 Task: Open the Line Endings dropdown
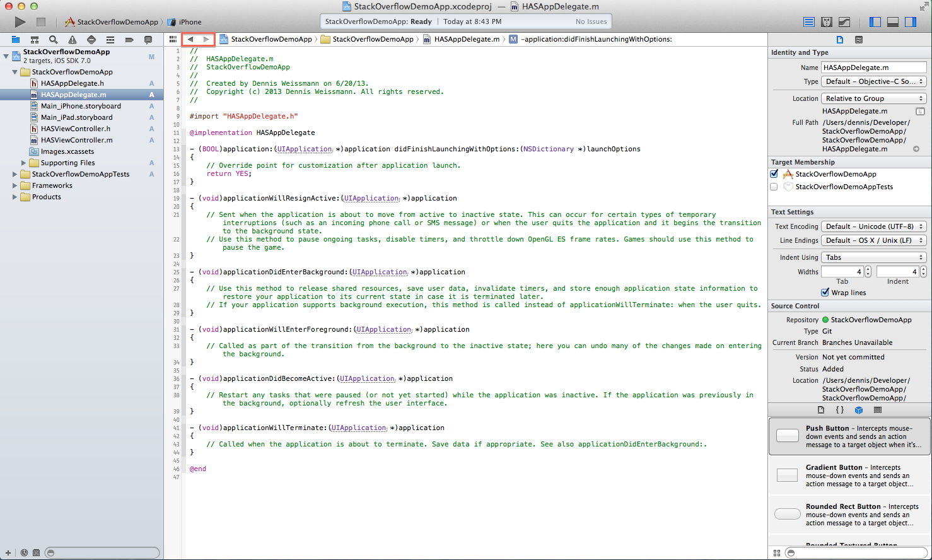coord(873,240)
